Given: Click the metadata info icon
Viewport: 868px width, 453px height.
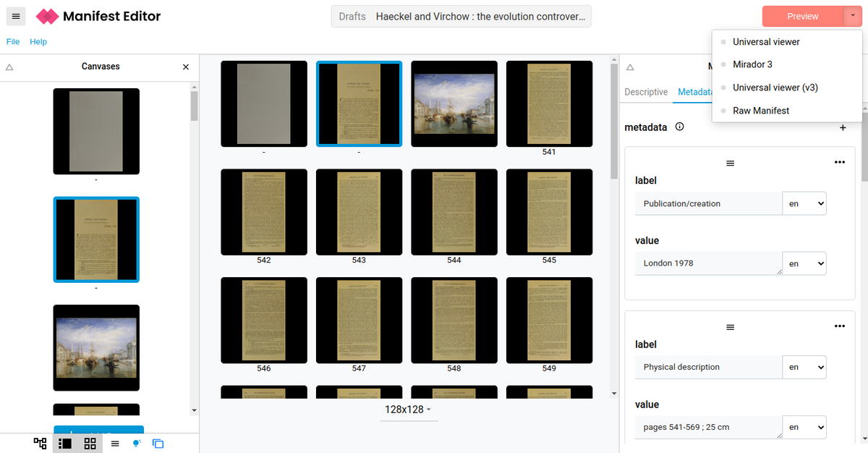Looking at the screenshot, I should pyautogui.click(x=679, y=127).
